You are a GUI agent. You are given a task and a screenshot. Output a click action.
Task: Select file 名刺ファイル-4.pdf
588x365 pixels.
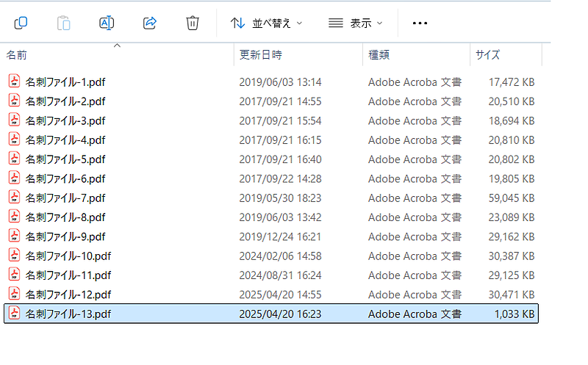[x=65, y=140]
